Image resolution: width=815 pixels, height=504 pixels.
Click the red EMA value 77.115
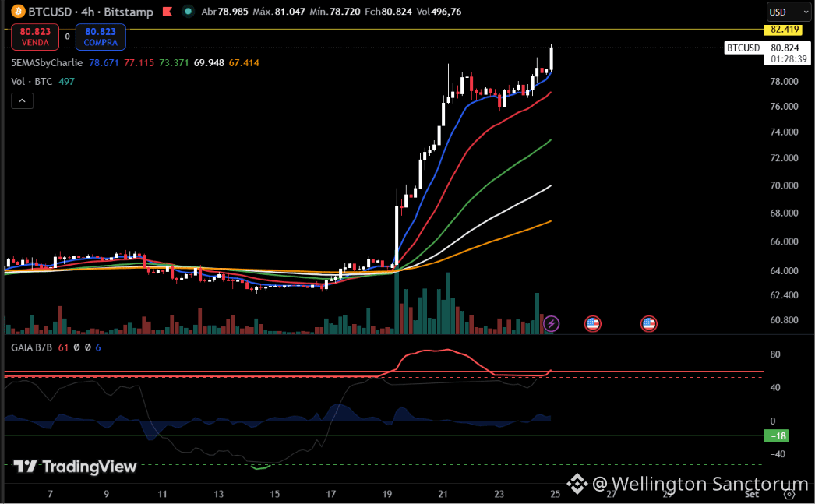pyautogui.click(x=139, y=63)
